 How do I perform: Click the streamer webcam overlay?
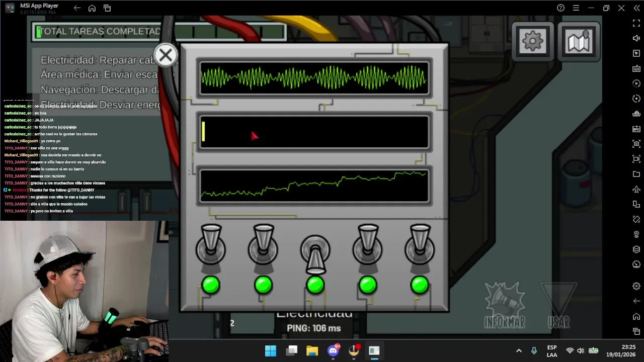click(x=84, y=291)
